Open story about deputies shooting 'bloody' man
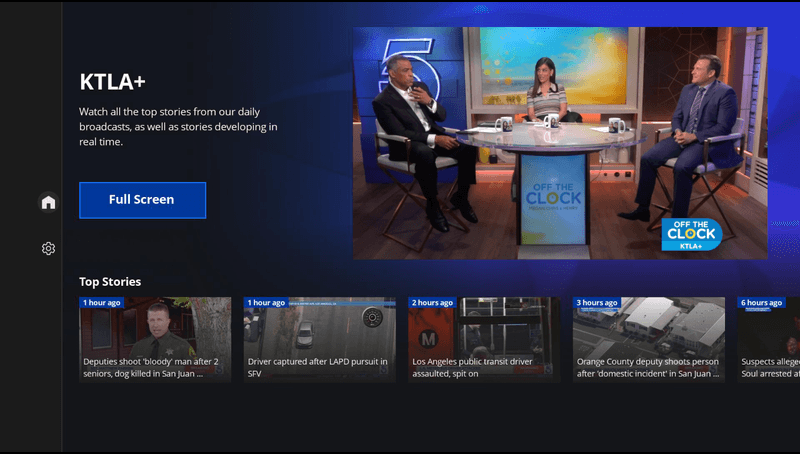This screenshot has width=800, height=454. pos(155,340)
